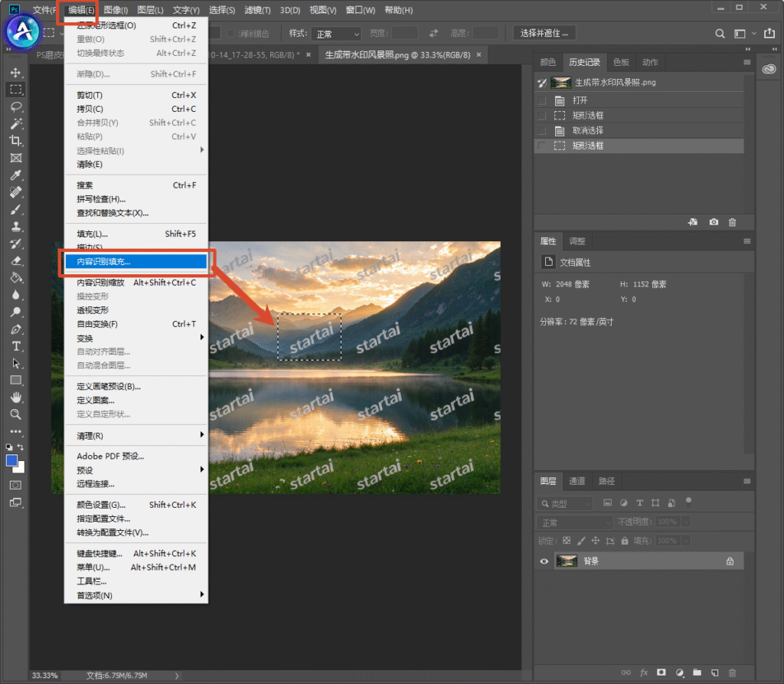Select the Rectangular Marquee tool
The image size is (784, 684).
[15, 90]
